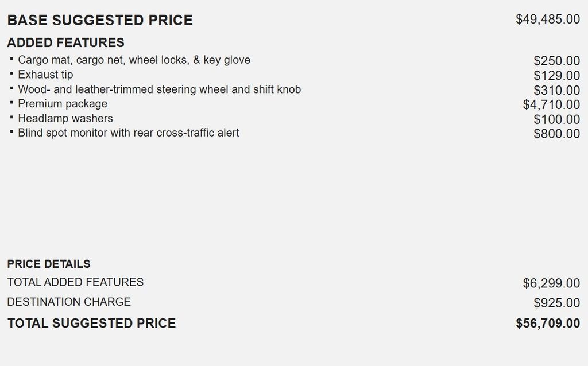Select the $49,485.00 base price amount
This screenshot has height=366, width=588.
(x=547, y=20)
